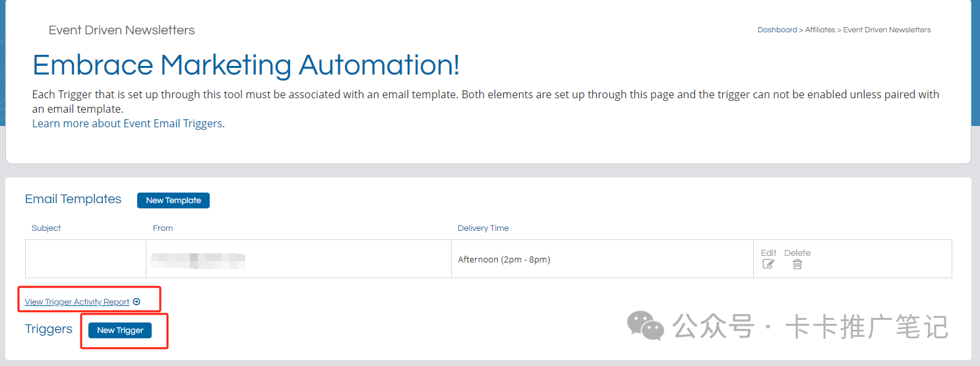The image size is (980, 366).
Task: Create a new email template
Action: [x=173, y=200]
